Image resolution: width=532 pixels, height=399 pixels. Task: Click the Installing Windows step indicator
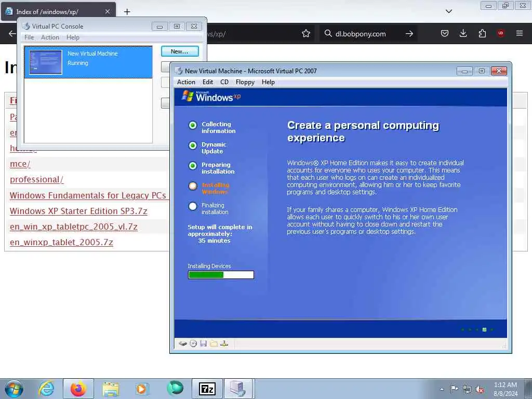pyautogui.click(x=193, y=186)
